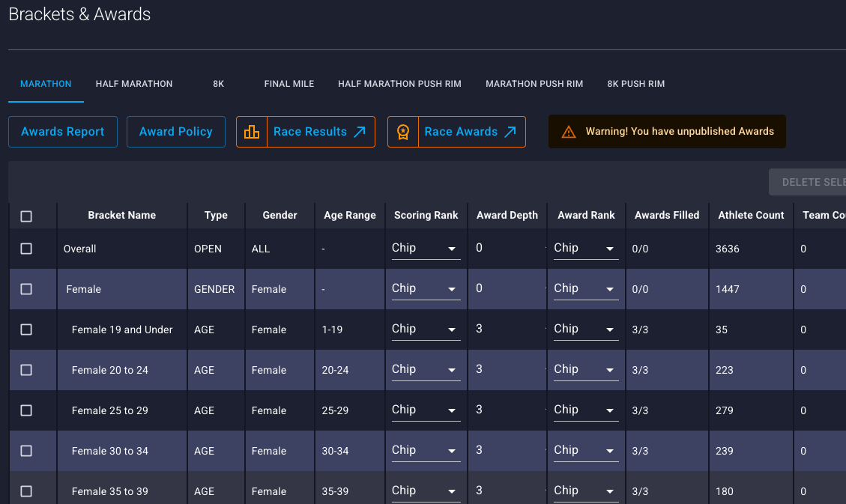
Task: Open Scoring Rank dropdown for Overall bracket
Action: [426, 249]
